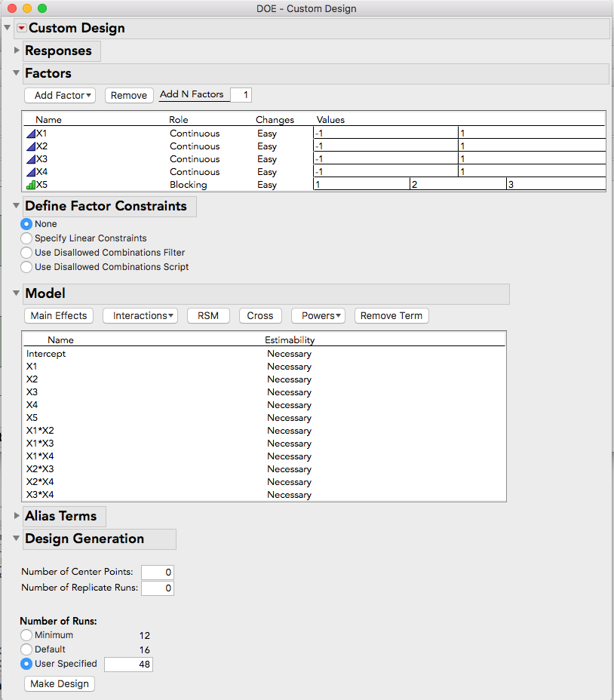This screenshot has height=700, width=614.
Task: Collapse the Custom Design outline
Action: pyautogui.click(x=7, y=28)
